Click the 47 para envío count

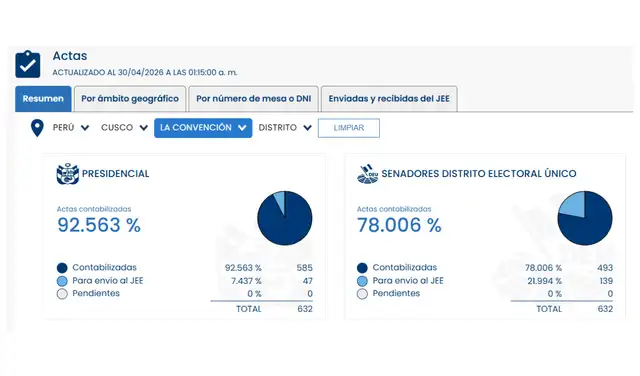308,281
